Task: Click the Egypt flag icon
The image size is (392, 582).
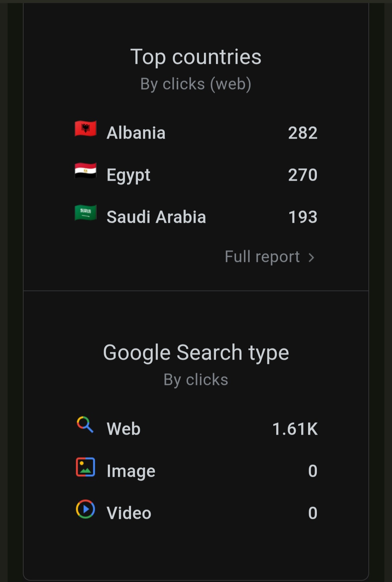Action: pyautogui.click(x=86, y=171)
